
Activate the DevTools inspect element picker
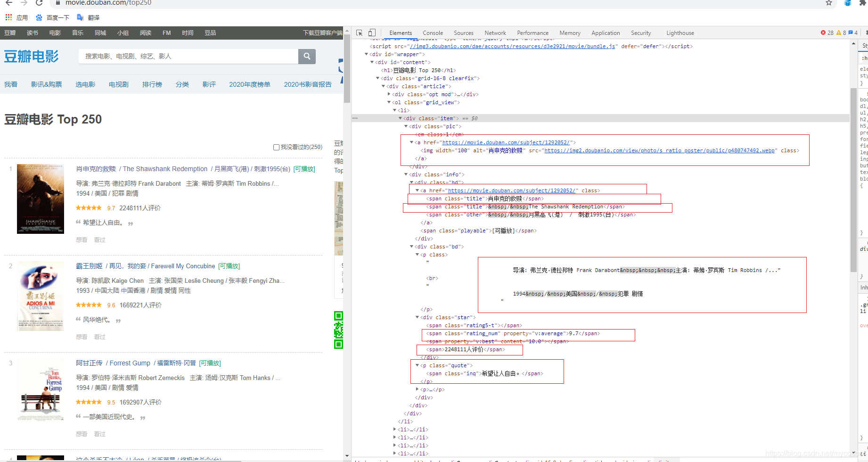pos(360,33)
